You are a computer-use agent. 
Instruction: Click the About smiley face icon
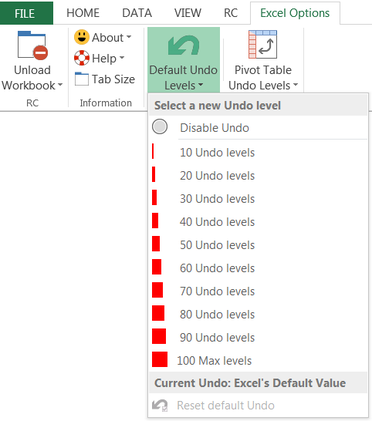pos(81,37)
